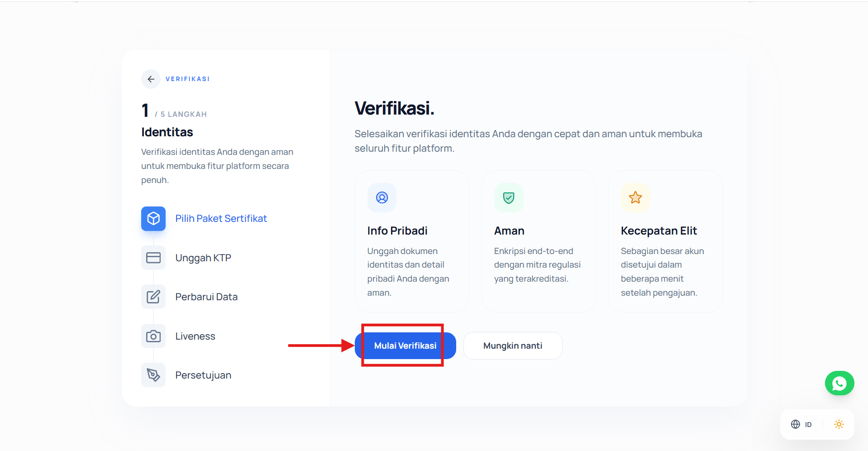Click the Info Pribadi user icon
868x451 pixels.
(382, 197)
